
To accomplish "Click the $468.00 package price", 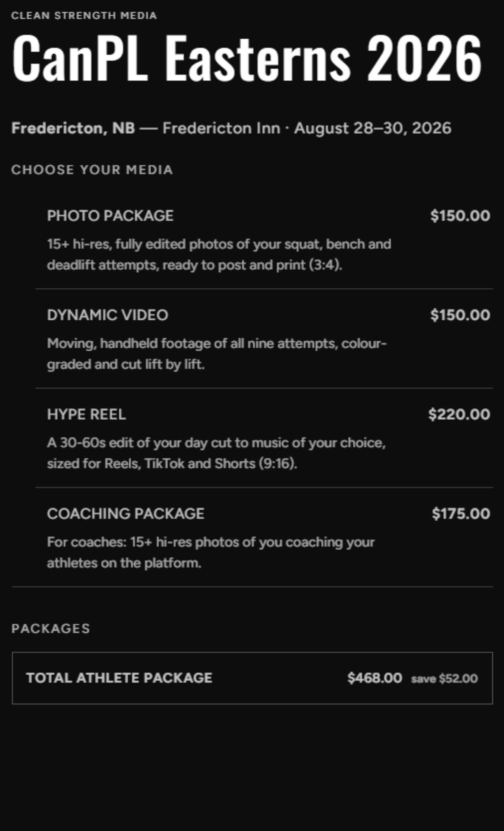I will (x=374, y=678).
